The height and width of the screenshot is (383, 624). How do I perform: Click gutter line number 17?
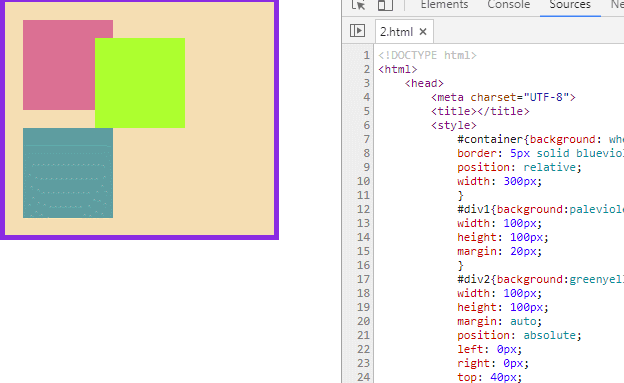pos(363,279)
